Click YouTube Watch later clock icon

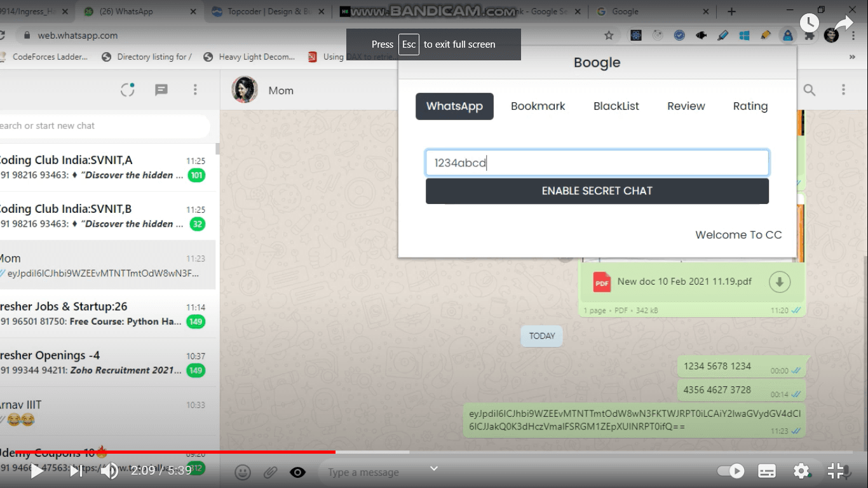click(x=810, y=24)
